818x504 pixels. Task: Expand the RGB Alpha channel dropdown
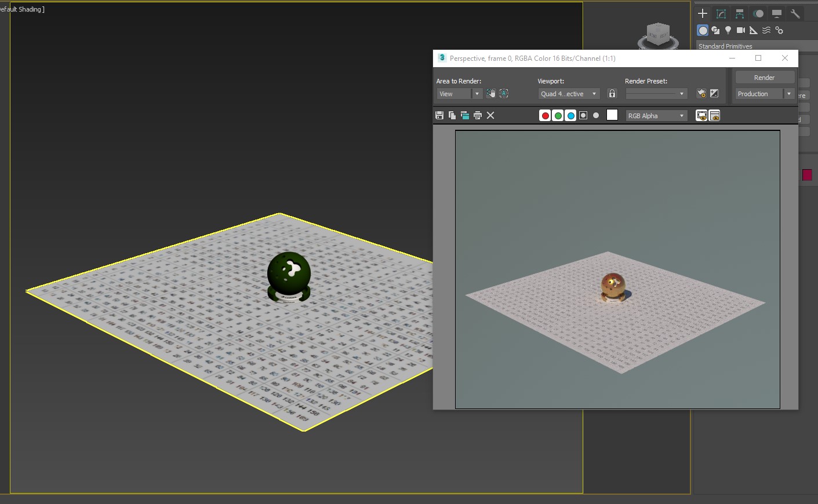tap(656, 116)
